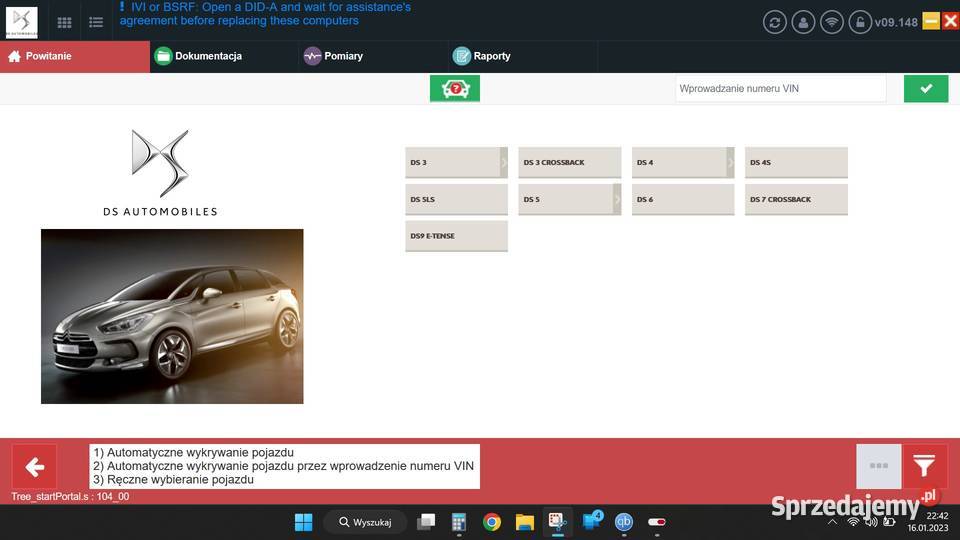960x540 pixels.
Task: Click the DS 5 car photo
Action: pos(172,317)
